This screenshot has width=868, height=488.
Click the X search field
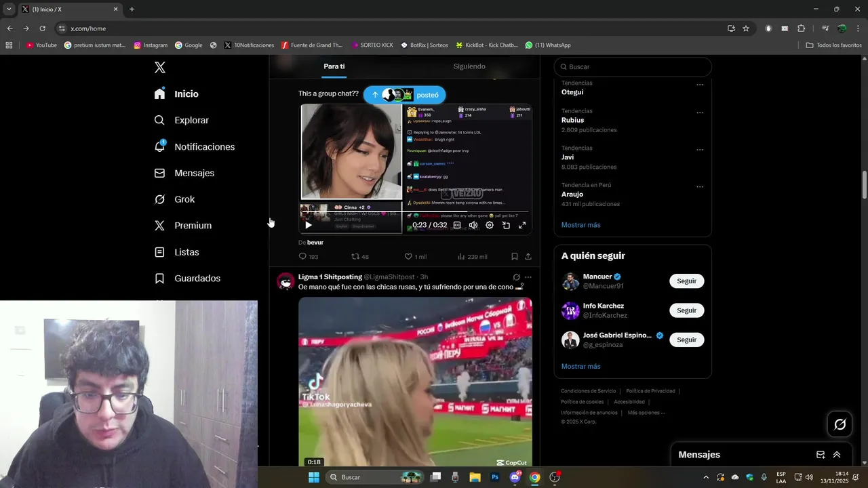point(633,67)
